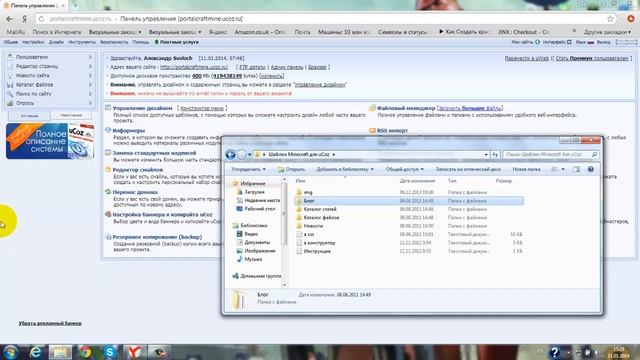Click the 'Пользователи' sidebar icon
This screenshot has width=640, height=360.
pyautogui.click(x=10, y=57)
